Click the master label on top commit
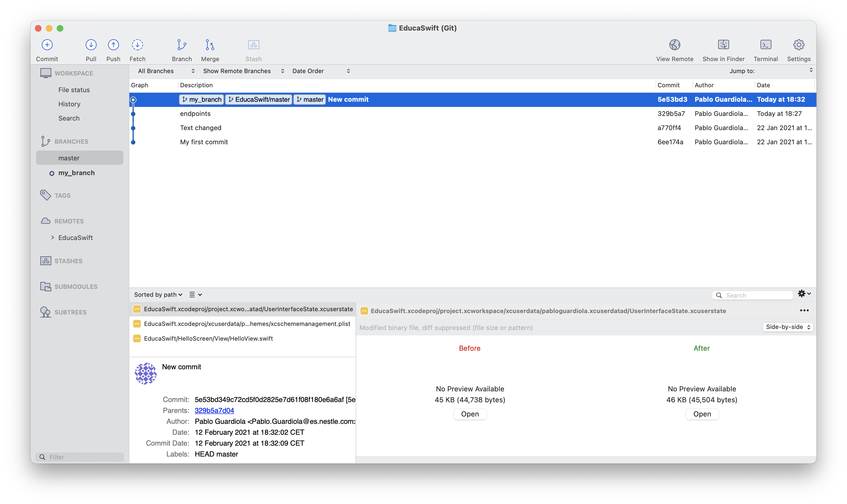This screenshot has height=504, width=847. [x=309, y=100]
